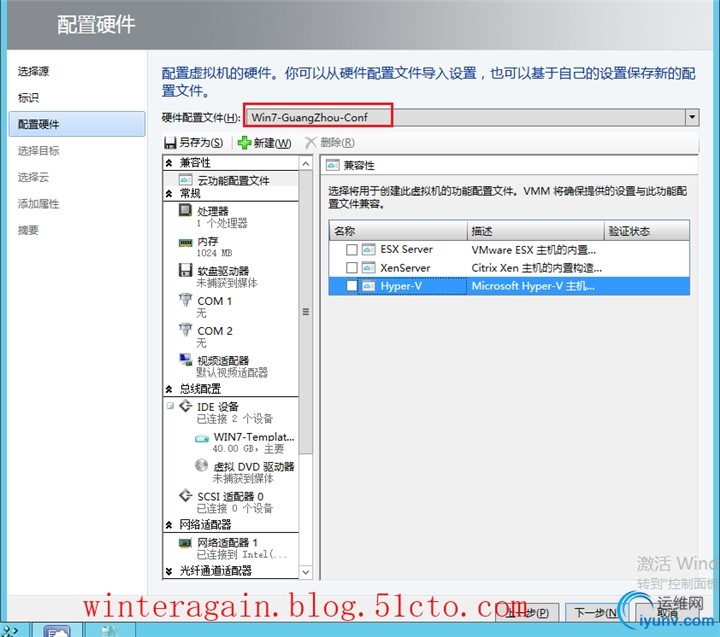The image size is (720, 637).
Task: Click the compatibility header icon in right pane
Action: 332,165
